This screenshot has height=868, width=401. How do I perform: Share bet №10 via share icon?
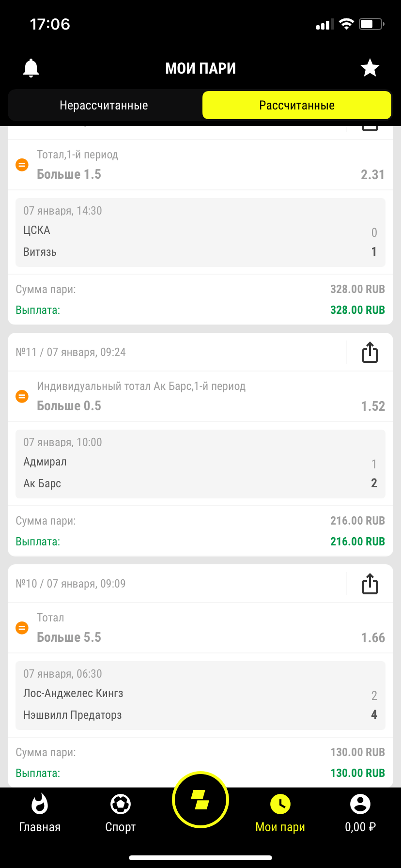[x=370, y=584]
